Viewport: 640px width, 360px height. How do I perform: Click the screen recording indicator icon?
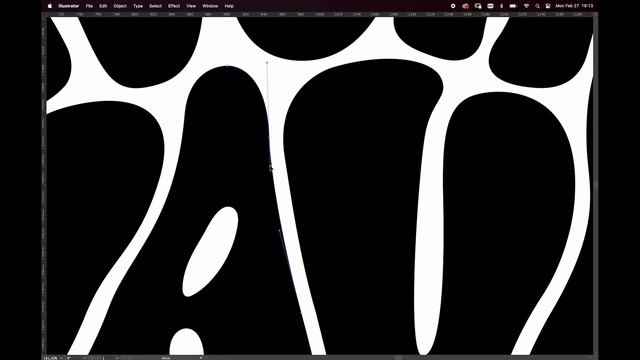click(x=453, y=6)
